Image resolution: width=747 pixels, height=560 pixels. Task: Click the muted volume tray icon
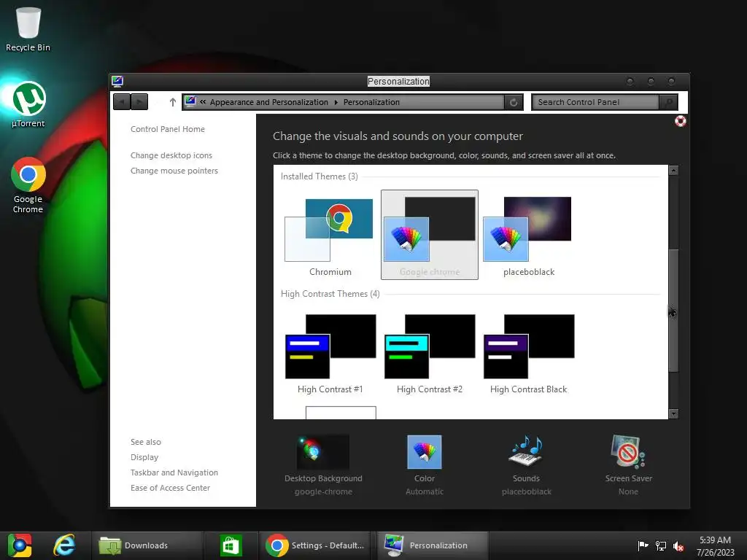678,545
